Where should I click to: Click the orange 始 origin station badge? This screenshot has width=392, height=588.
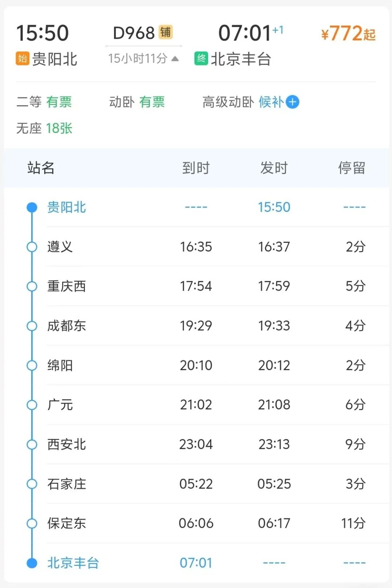[x=22, y=58]
